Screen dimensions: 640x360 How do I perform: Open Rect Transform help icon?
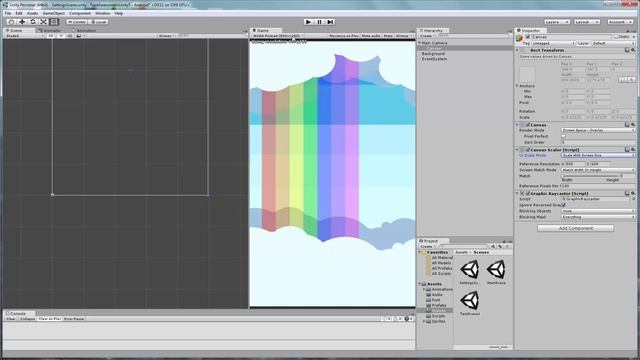627,50
